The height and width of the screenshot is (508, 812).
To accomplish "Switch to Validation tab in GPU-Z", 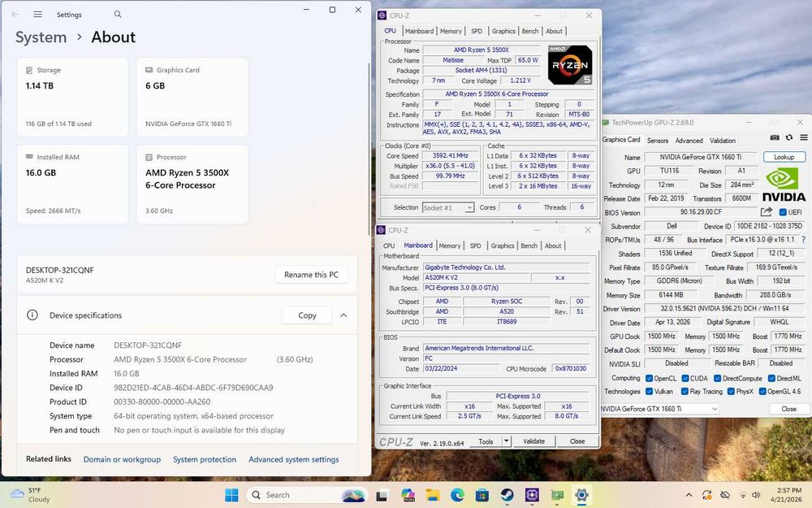I will coord(723,141).
